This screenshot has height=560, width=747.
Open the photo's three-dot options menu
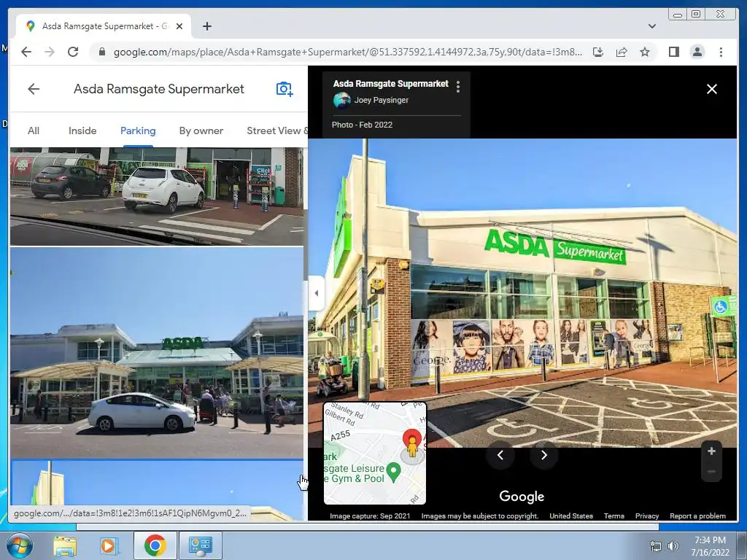pos(458,86)
